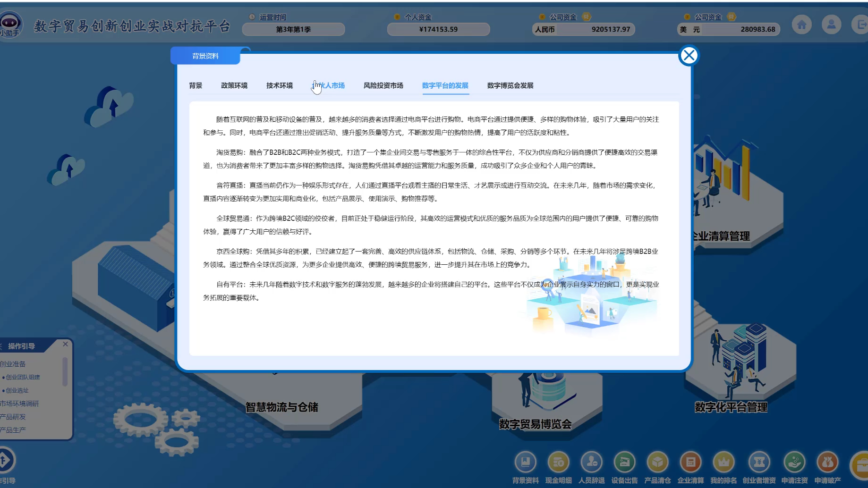Click the 全球贸易通 paragraph in the dialog

(430, 225)
